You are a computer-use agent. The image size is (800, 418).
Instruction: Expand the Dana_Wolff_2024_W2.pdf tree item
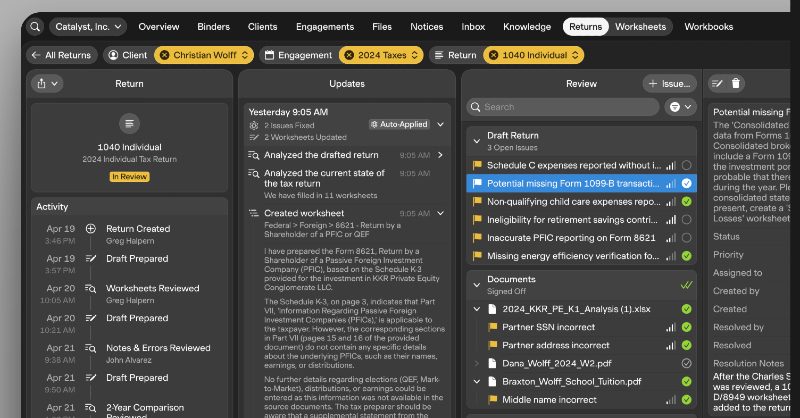[476, 363]
